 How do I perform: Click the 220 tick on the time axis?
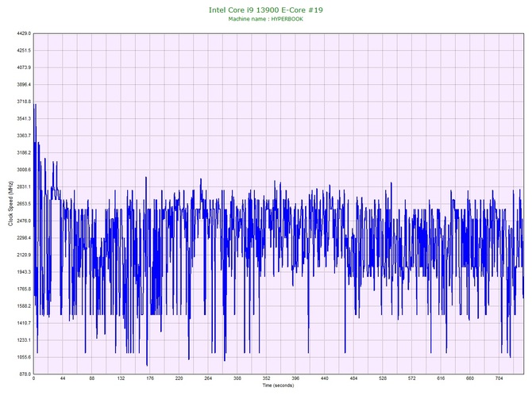pyautogui.click(x=179, y=378)
